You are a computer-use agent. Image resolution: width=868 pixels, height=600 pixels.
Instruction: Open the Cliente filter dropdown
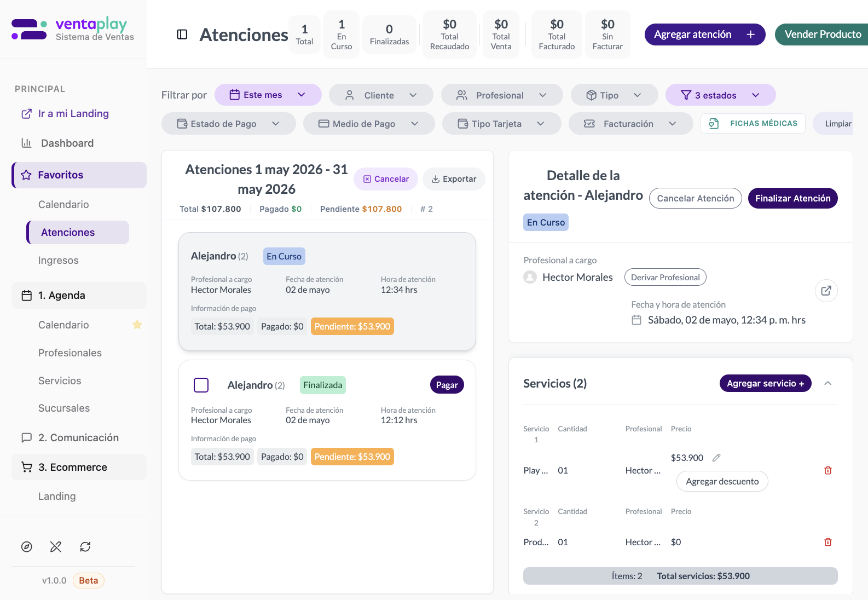point(381,95)
